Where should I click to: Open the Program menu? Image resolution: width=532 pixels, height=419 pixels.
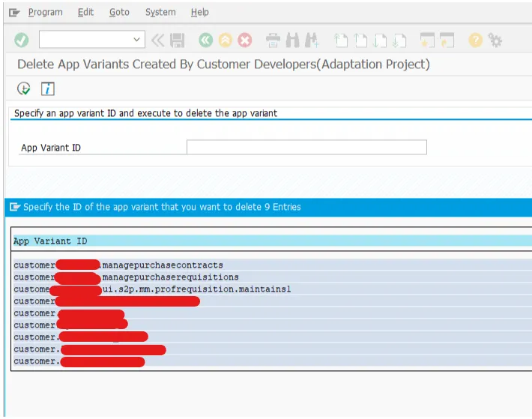click(45, 12)
